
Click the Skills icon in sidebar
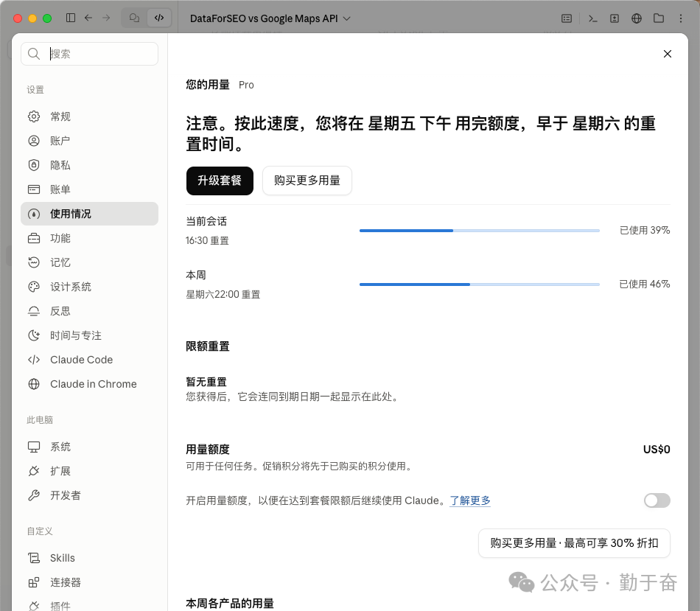pos(34,558)
